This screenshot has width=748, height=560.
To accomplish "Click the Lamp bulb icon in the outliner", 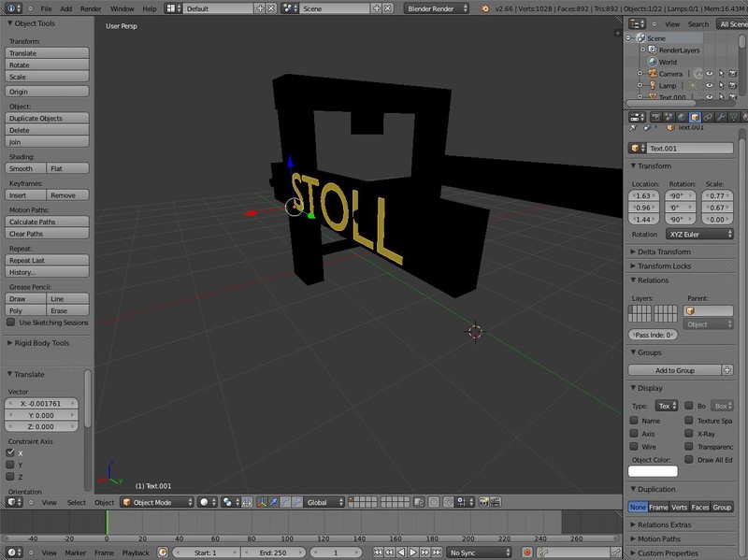I will (653, 85).
